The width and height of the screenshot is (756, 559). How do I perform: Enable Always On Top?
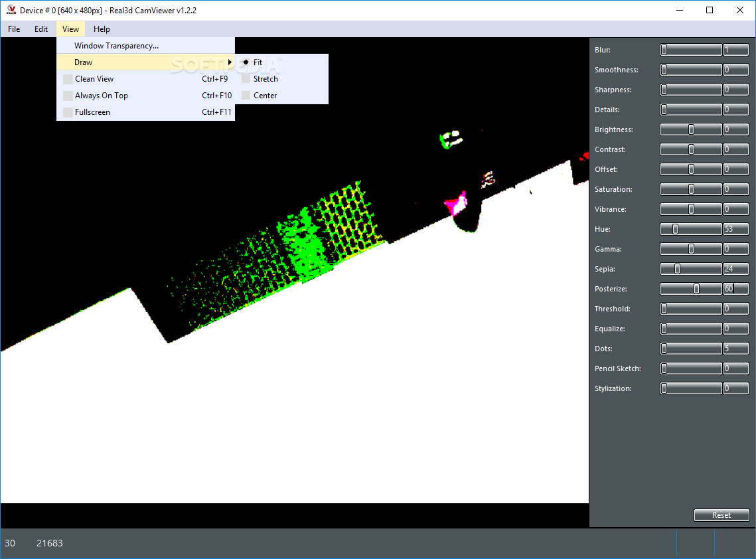(68, 96)
